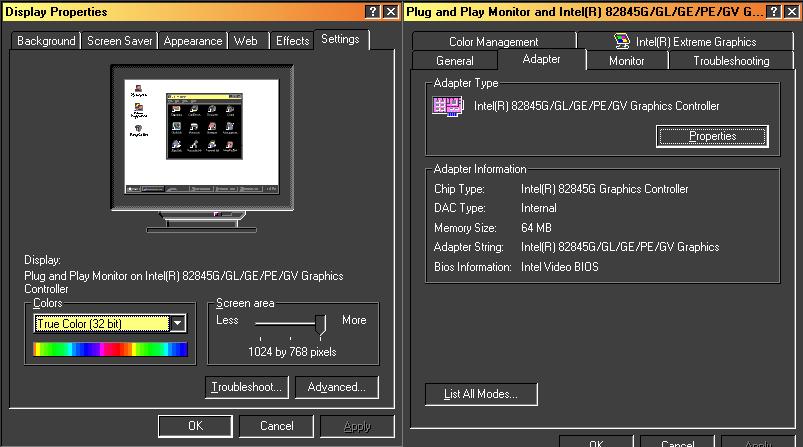This screenshot has width=803, height=447.
Task: Click "Intel(R) 82845G Graphics Controller" chip type value
Action: [x=605, y=189]
